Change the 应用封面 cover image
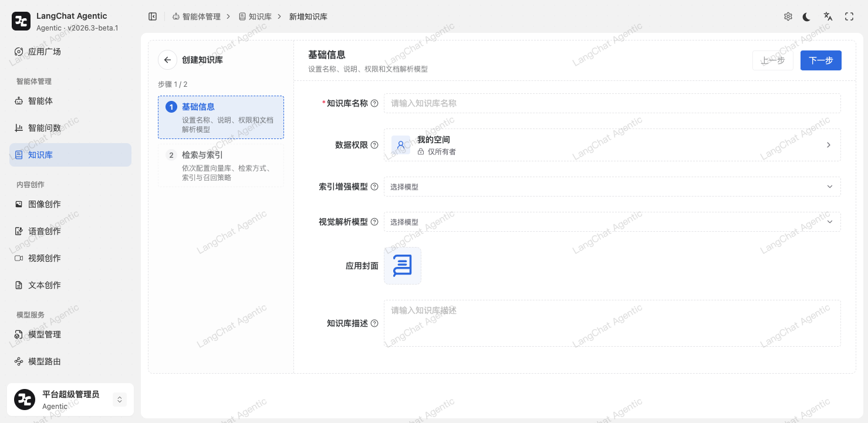Image resolution: width=868 pixels, height=423 pixels. click(x=403, y=266)
